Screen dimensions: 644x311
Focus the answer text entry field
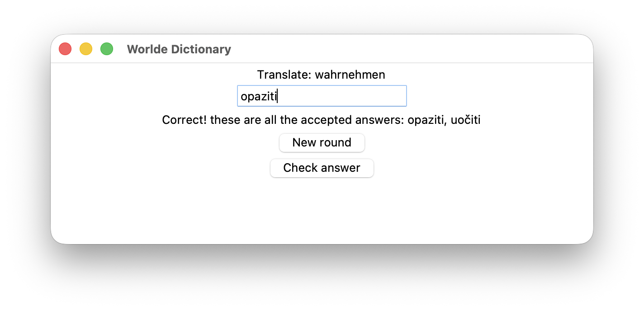(339, 96)
